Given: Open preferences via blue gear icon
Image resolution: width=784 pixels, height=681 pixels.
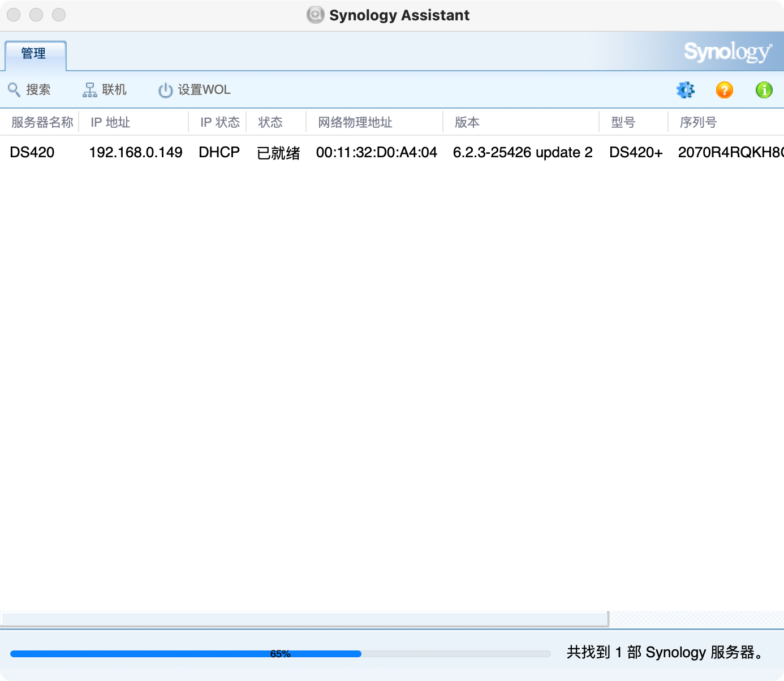Looking at the screenshot, I should pos(686,90).
